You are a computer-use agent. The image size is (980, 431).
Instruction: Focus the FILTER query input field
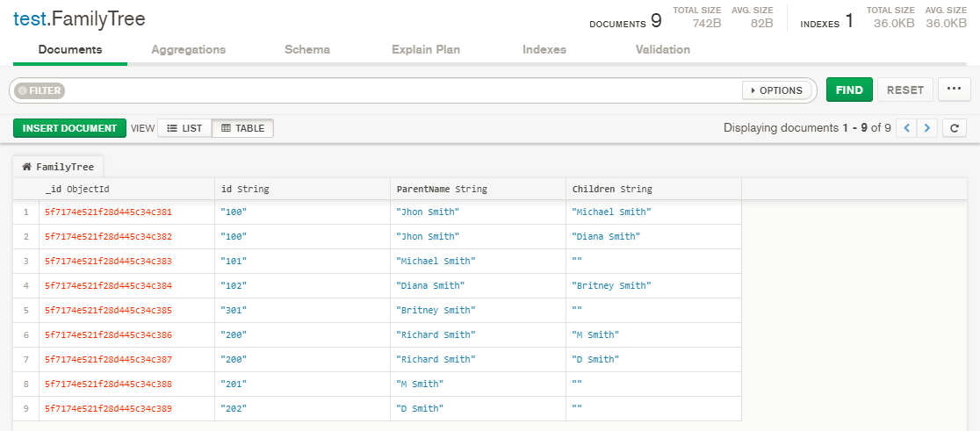[395, 90]
